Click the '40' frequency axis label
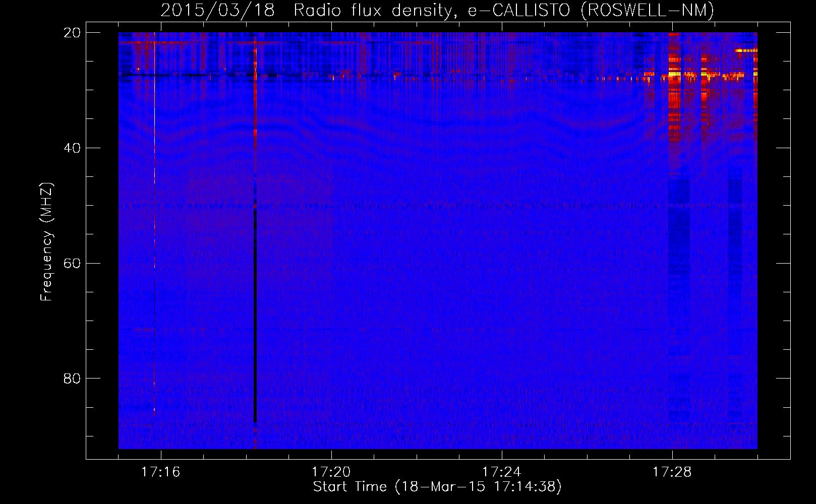 (x=72, y=148)
